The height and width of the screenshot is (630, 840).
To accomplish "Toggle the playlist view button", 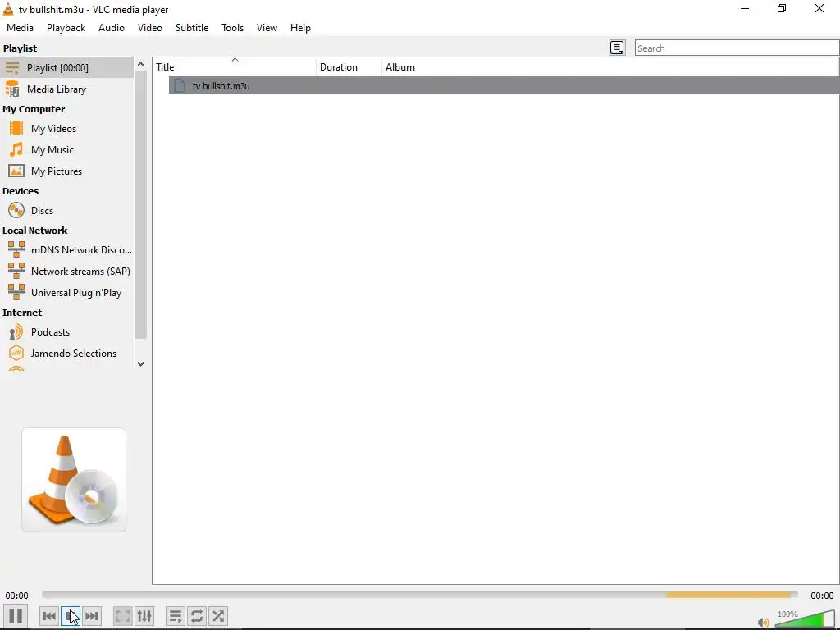I will 176,616.
